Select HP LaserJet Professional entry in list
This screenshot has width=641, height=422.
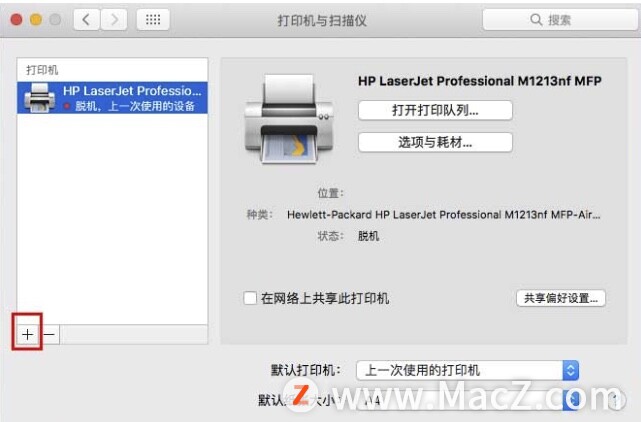(x=112, y=98)
